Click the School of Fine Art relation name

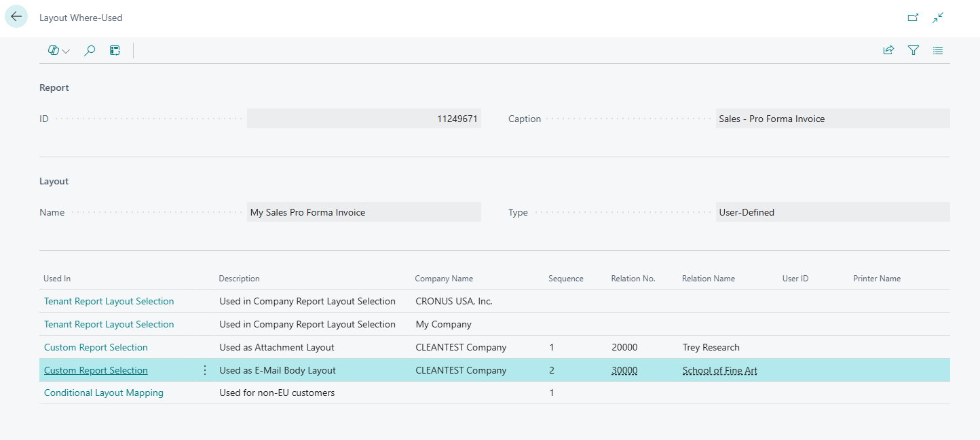pos(719,370)
